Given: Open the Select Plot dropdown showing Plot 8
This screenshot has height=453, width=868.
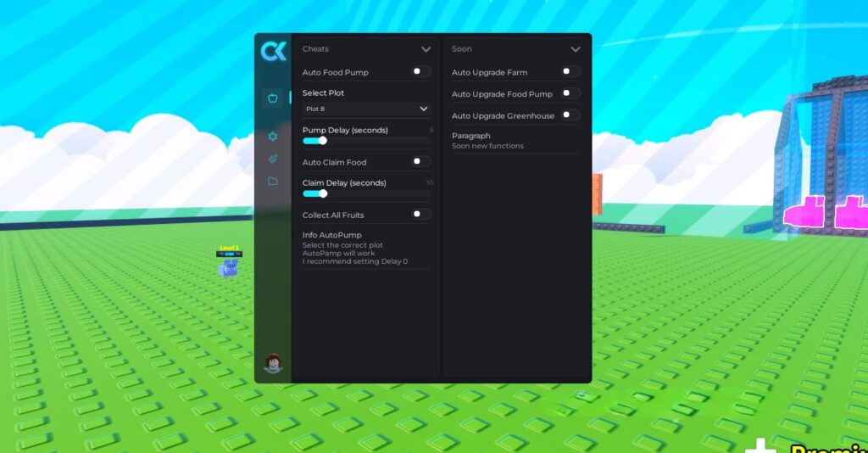Looking at the screenshot, I should coord(366,109).
